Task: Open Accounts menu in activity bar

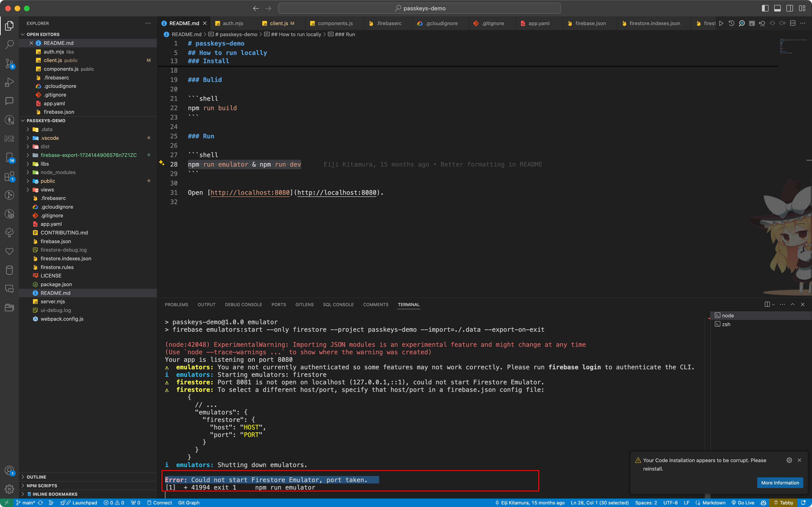Action: (x=9, y=471)
